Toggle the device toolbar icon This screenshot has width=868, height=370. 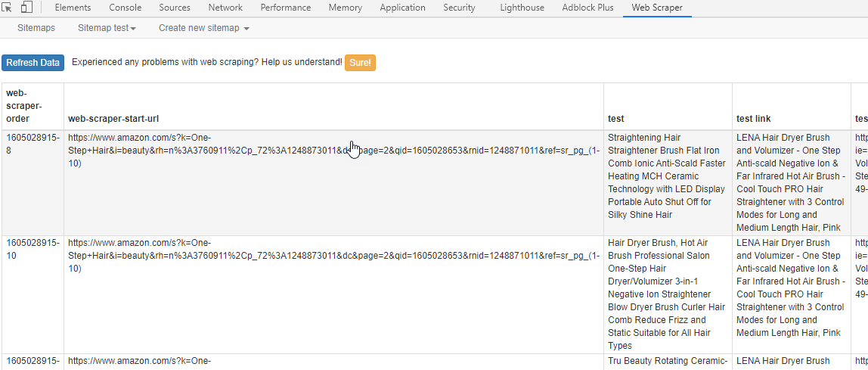[26, 8]
